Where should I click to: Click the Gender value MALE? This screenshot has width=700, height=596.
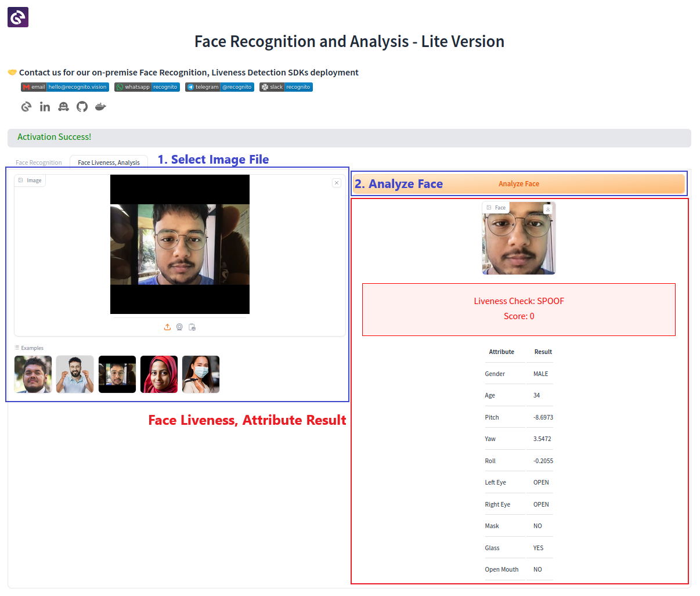tap(541, 374)
